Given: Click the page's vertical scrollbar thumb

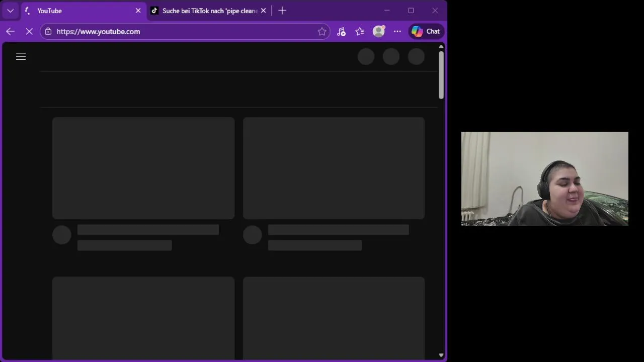Looking at the screenshot, I should [441, 75].
